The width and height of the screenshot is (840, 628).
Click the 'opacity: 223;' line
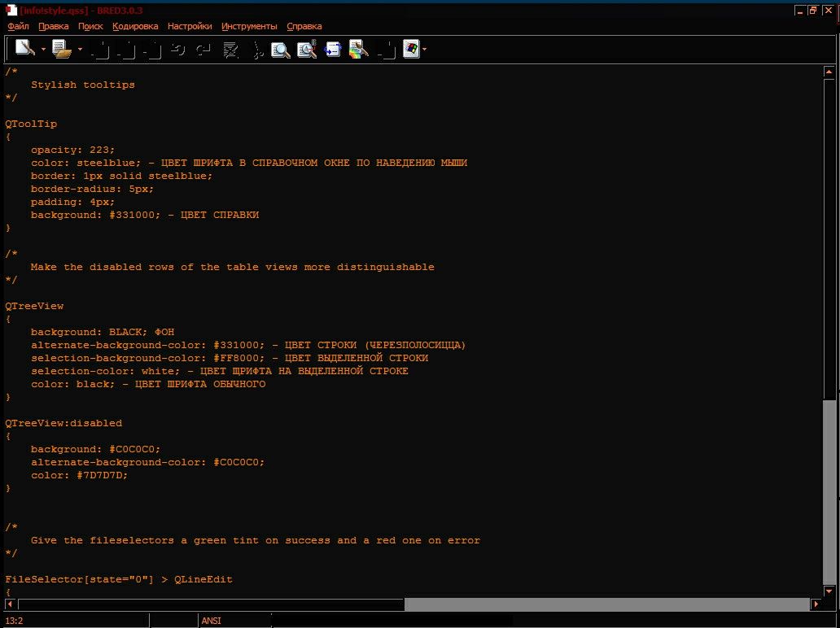pos(73,150)
